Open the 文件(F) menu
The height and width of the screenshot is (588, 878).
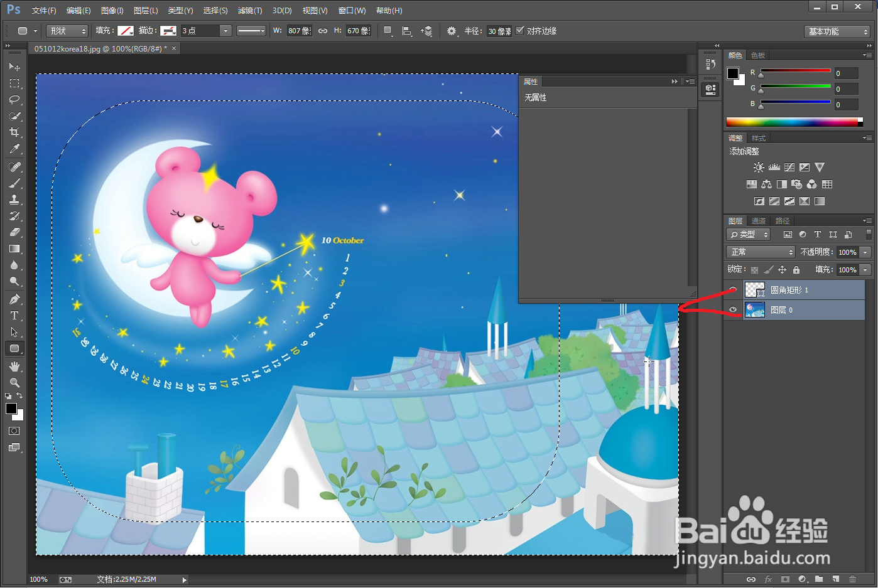tap(44, 11)
